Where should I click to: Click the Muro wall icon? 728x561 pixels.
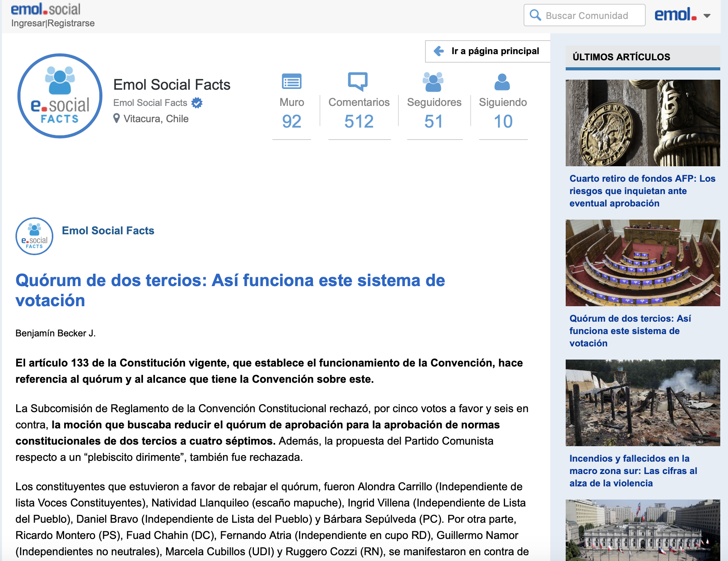click(x=292, y=82)
